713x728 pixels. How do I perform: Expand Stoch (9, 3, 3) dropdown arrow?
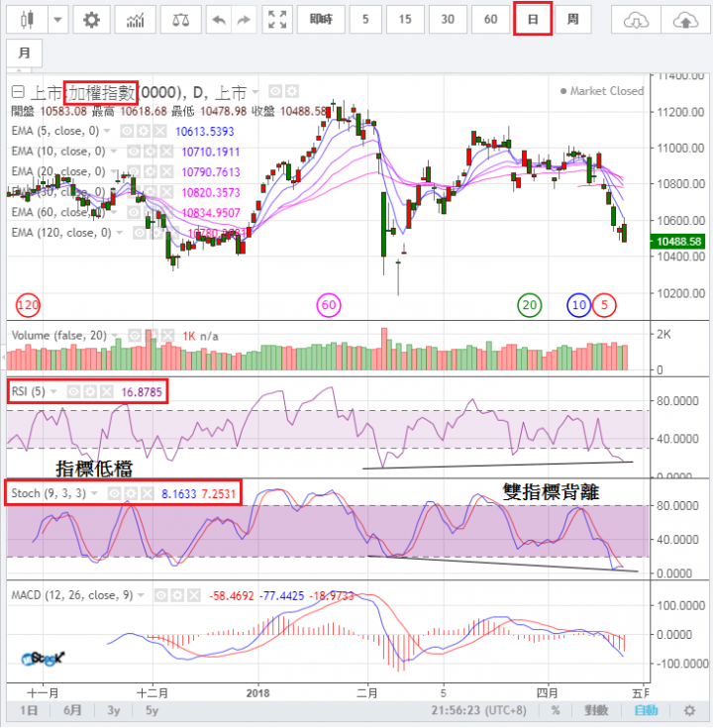pos(94,493)
